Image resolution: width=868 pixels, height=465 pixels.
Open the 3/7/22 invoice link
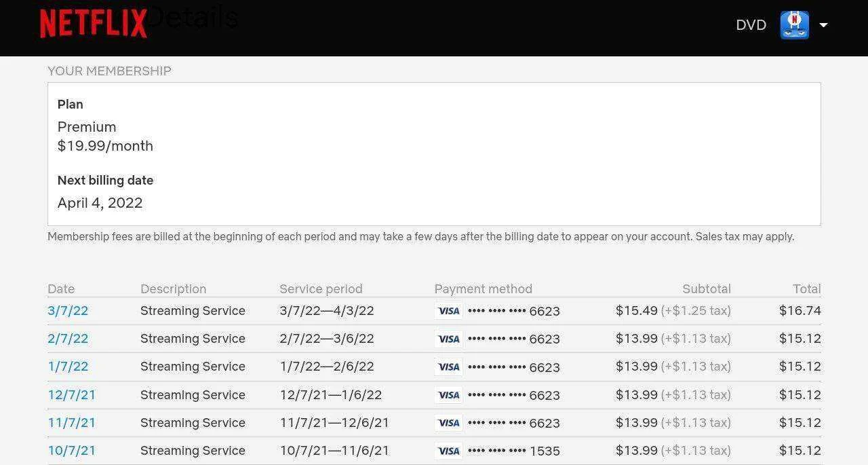tap(68, 311)
